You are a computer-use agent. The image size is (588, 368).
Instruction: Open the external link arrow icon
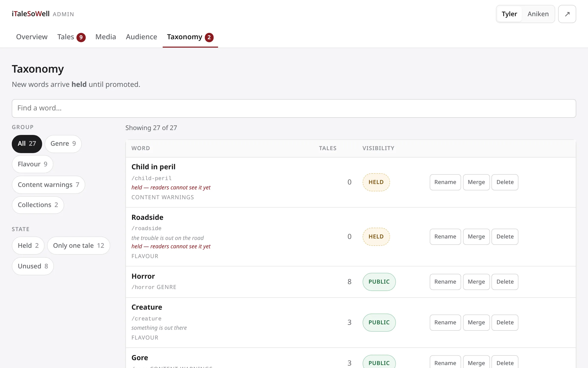567,14
